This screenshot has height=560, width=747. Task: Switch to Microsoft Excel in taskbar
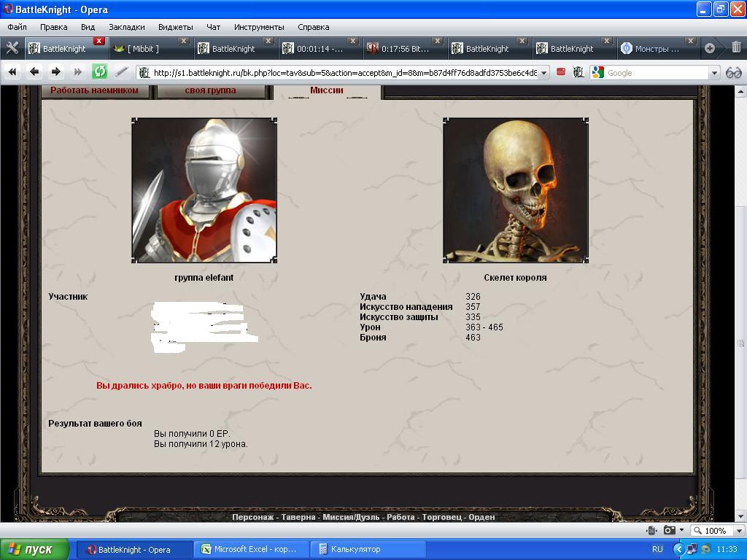tap(251, 550)
